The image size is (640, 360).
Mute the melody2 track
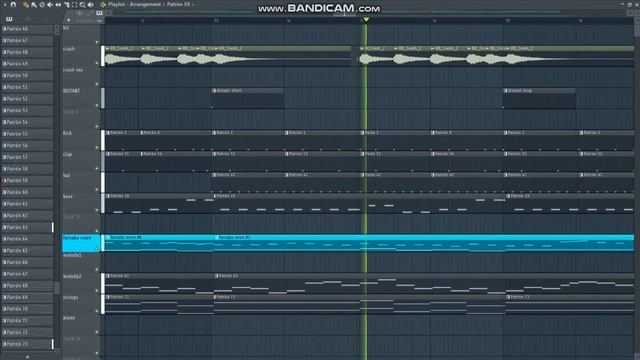pyautogui.click(x=97, y=290)
